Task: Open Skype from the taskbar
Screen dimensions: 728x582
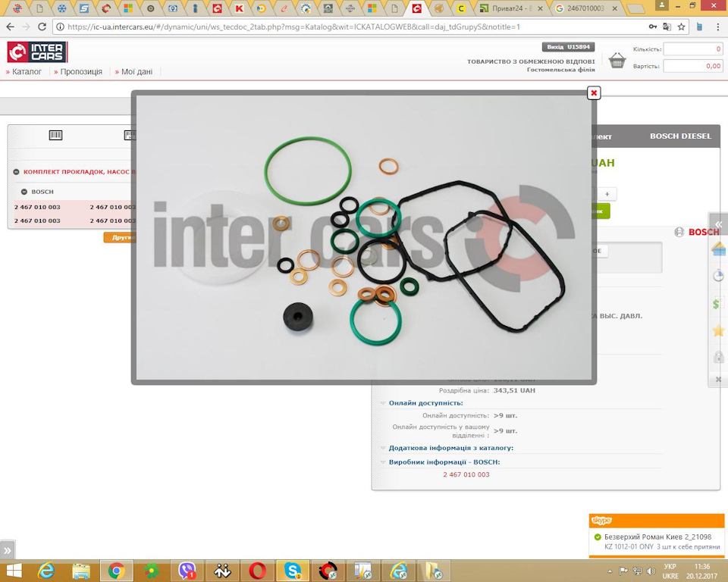Action: (x=293, y=571)
